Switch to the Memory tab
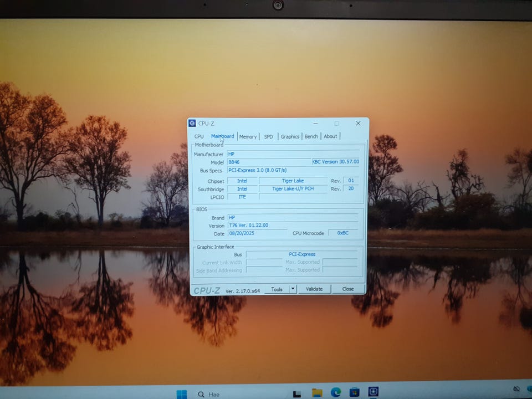 point(248,136)
